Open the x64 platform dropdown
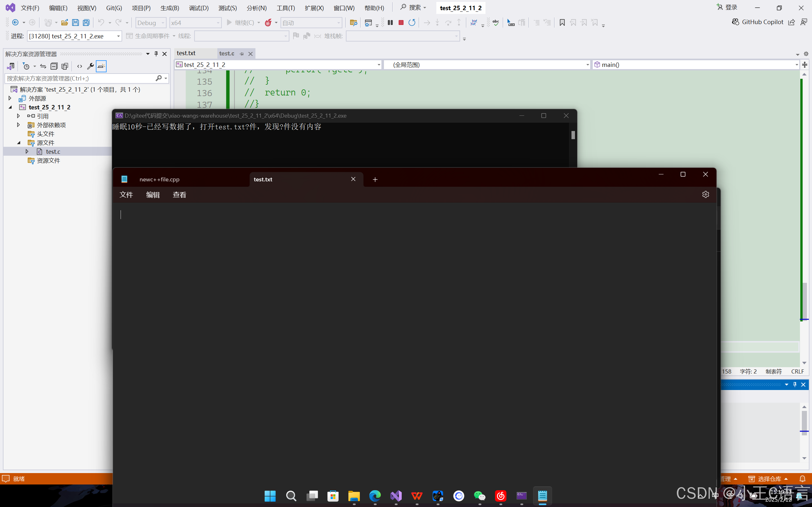Image resolution: width=812 pixels, height=507 pixels. 195,23
